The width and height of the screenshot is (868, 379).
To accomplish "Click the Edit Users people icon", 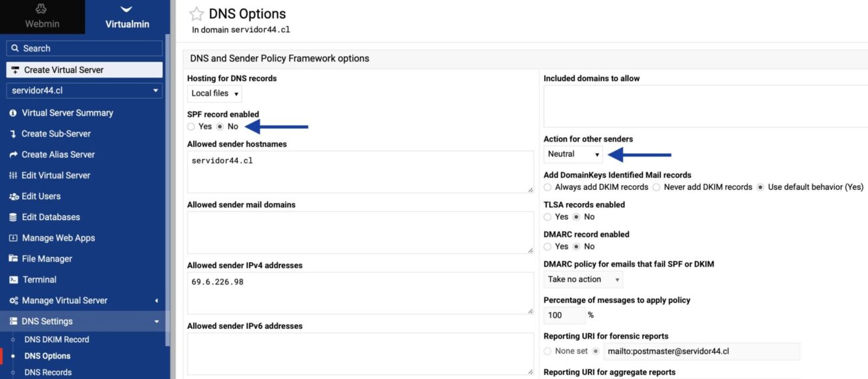I will (13, 197).
